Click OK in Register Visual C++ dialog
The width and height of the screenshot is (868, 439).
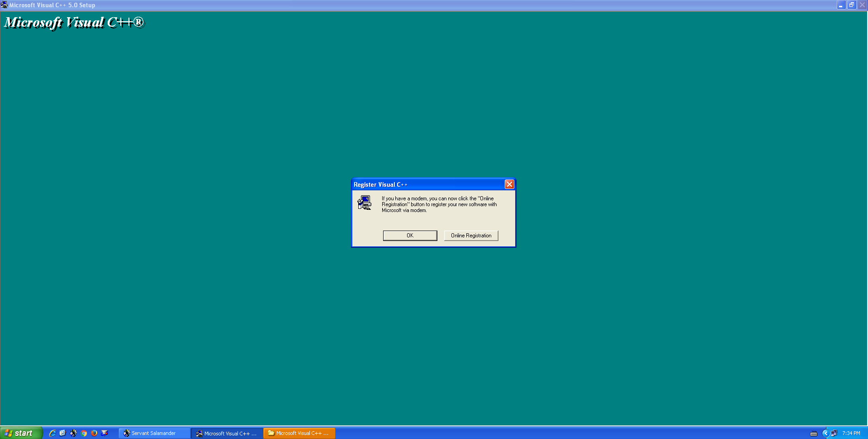(410, 236)
